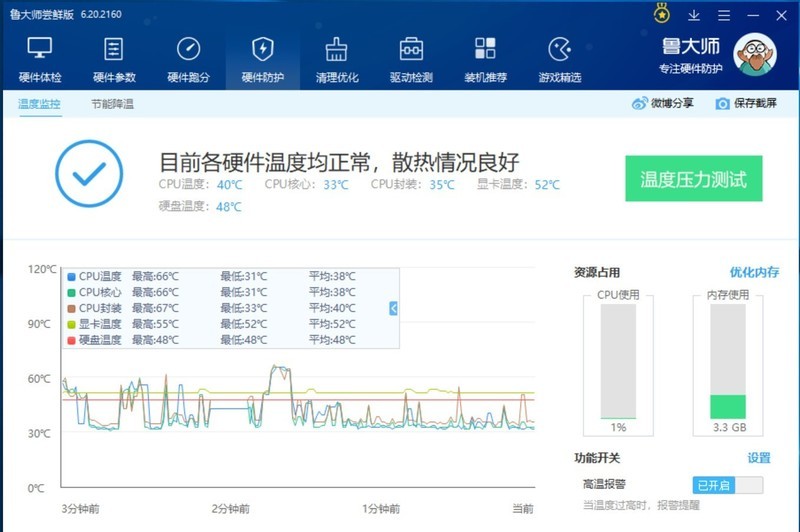
Task: Click the 最低:33℃ legend value
Action: 244,308
